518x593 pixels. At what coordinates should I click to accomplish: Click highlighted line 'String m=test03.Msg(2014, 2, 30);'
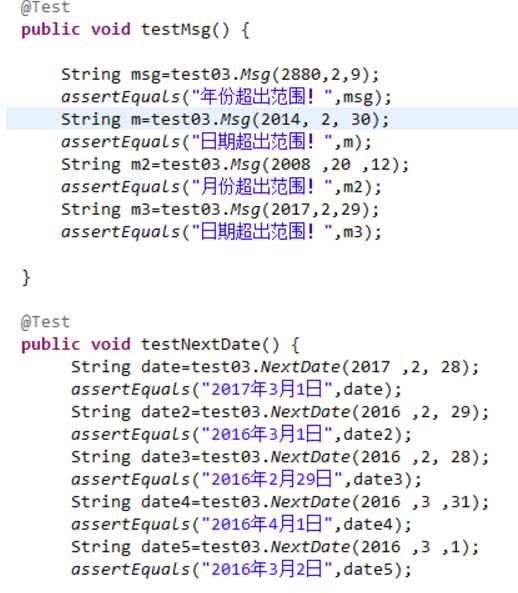pyautogui.click(x=225, y=120)
